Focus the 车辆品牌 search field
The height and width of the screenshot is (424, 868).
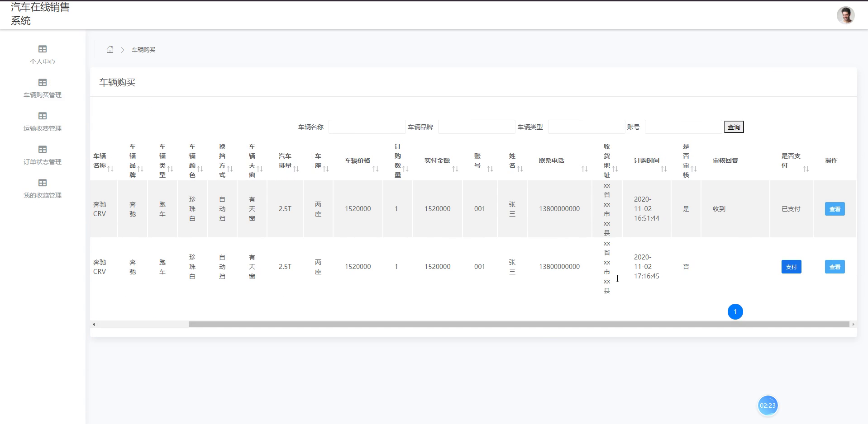(x=477, y=127)
